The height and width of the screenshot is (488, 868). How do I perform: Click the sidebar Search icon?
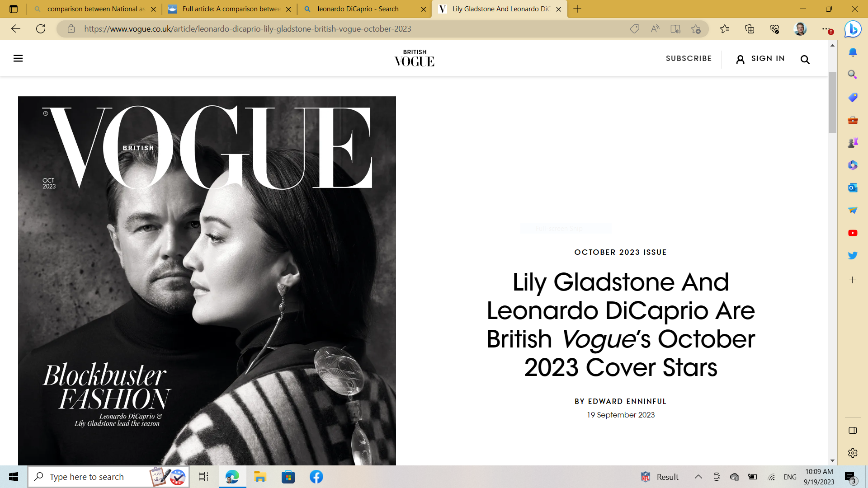coord(853,75)
